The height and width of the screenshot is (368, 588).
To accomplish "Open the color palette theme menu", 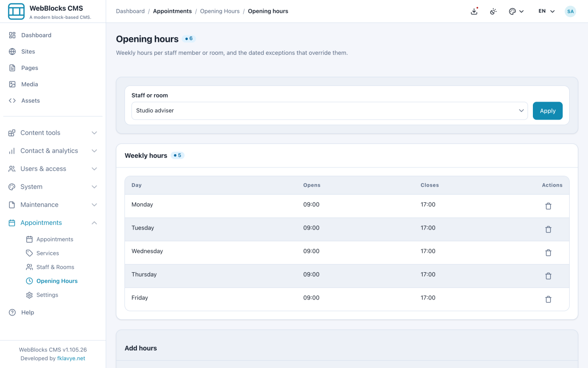I will click(516, 11).
